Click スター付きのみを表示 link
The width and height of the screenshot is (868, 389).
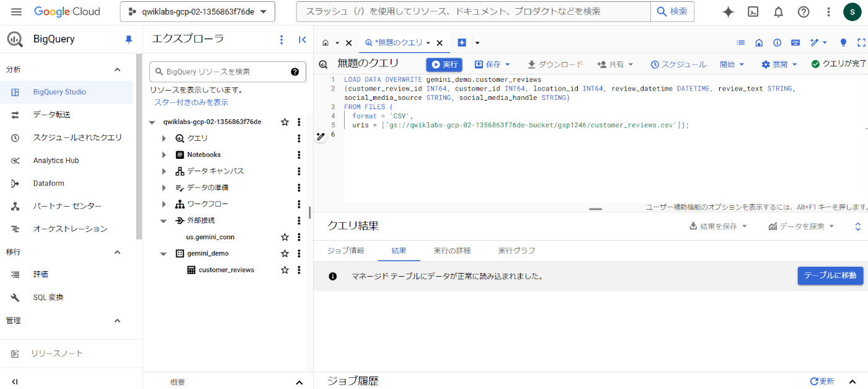pyautogui.click(x=191, y=102)
